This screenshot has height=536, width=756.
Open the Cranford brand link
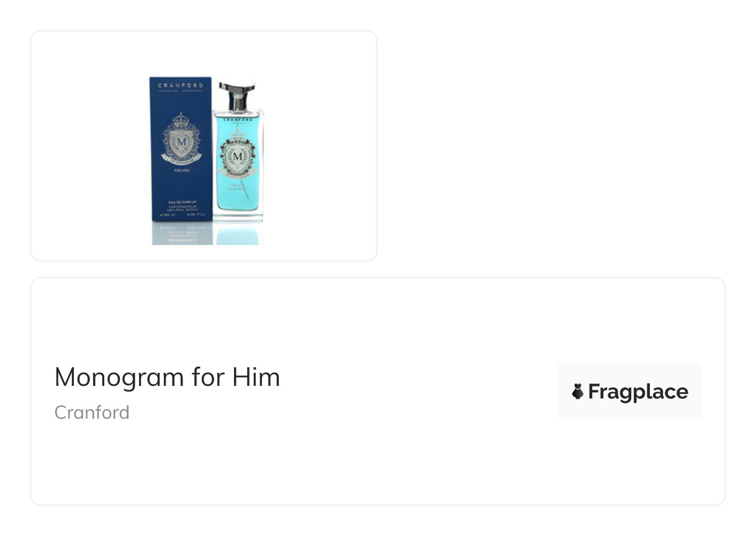tap(92, 412)
